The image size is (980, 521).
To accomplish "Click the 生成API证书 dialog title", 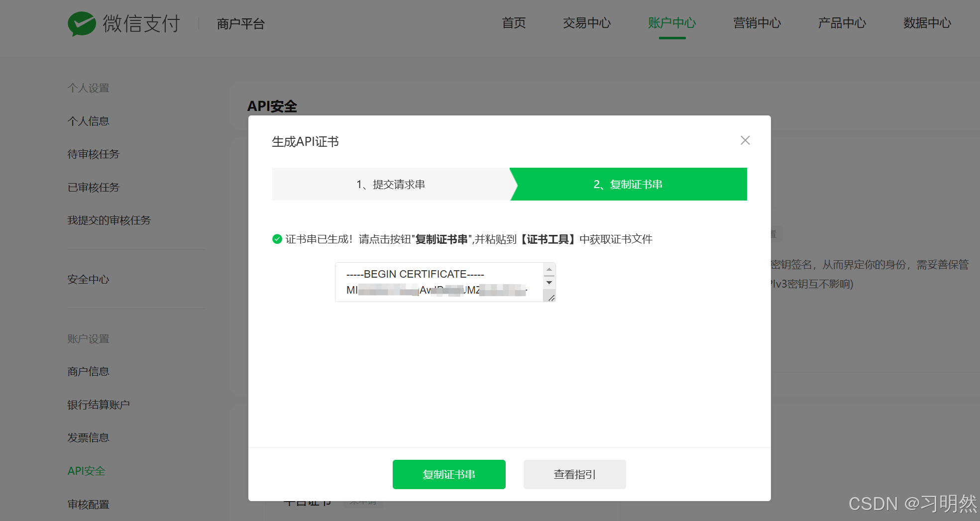I will [x=305, y=142].
